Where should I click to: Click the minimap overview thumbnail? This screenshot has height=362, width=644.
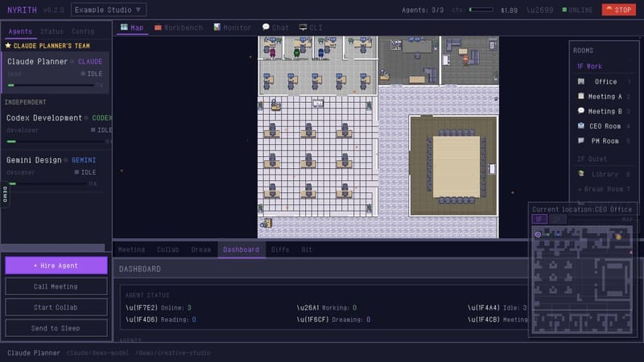tap(582, 279)
